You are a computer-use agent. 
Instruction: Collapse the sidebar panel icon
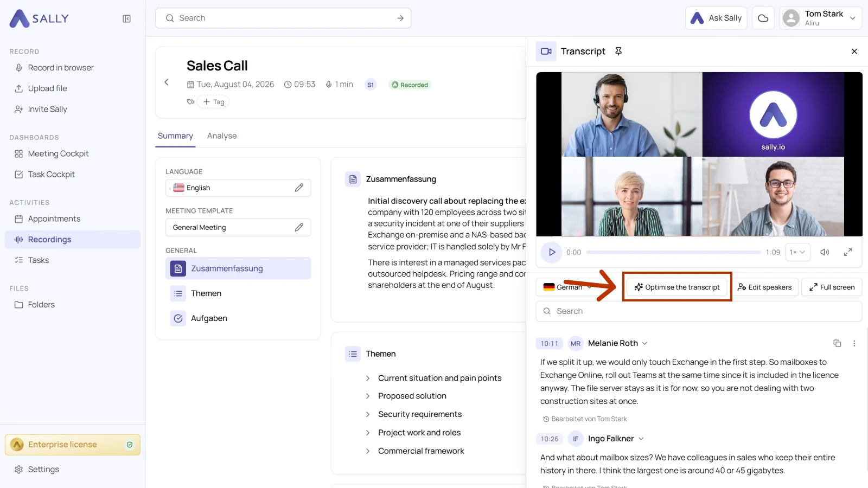tap(126, 18)
